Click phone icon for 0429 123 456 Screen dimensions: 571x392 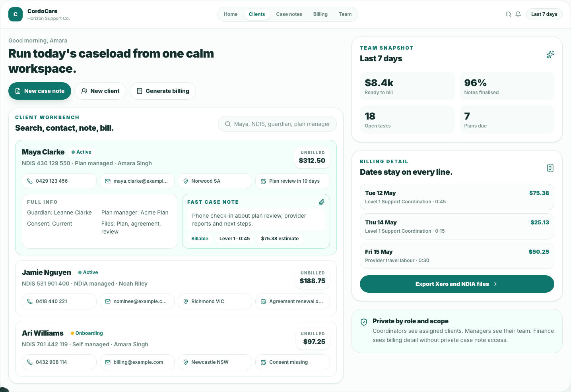coord(30,181)
